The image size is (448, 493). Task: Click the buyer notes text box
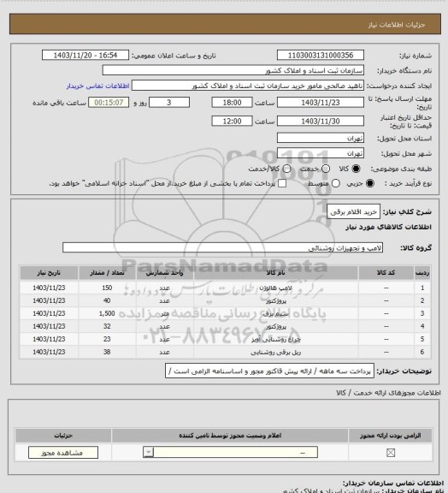point(269,371)
